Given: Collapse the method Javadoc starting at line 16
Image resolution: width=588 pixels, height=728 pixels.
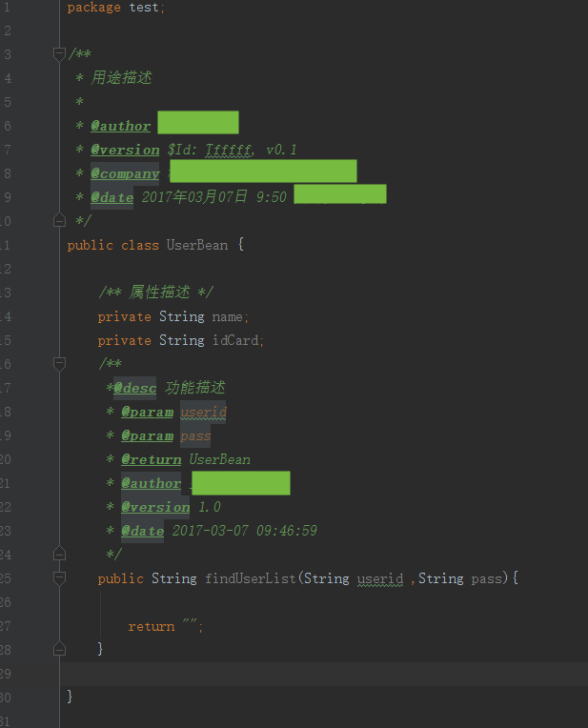Looking at the screenshot, I should pos(60,364).
